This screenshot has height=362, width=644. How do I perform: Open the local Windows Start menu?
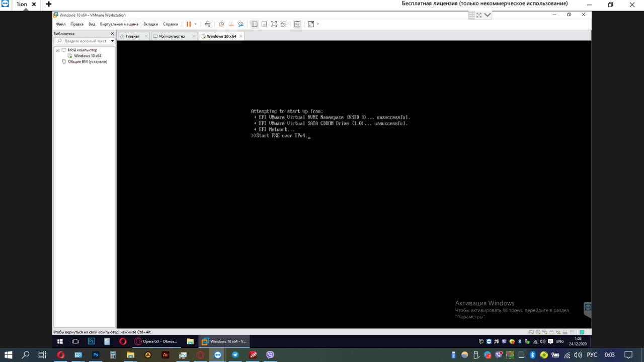pos(8,355)
